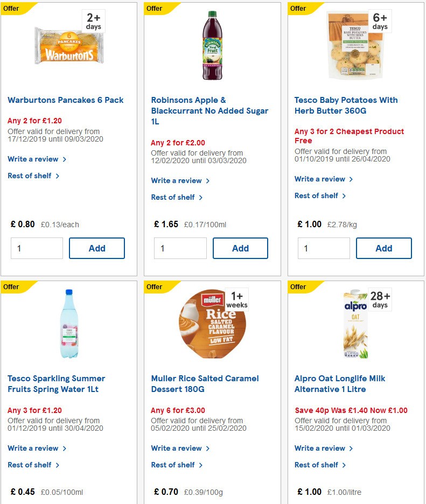Open the Warburtons Pancakes product image
Screen dimensions: 426x504
click(x=68, y=47)
